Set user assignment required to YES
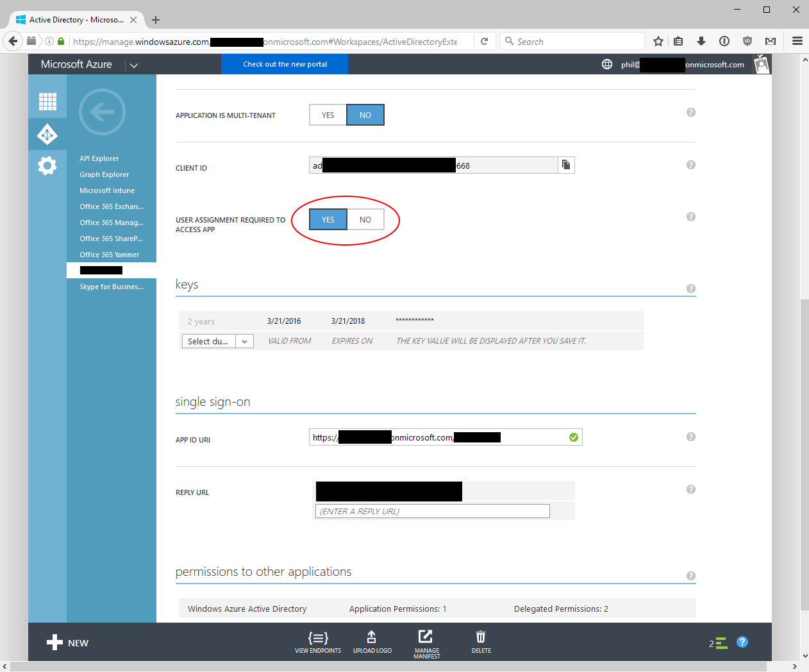Viewport: 809px width, 672px height. coord(328,219)
